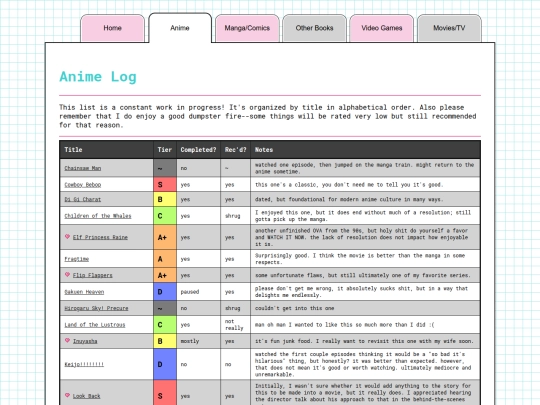This screenshot has width=540, height=405.
Task: Open the Hirogaru Sky! Precure link
Action: point(96,308)
